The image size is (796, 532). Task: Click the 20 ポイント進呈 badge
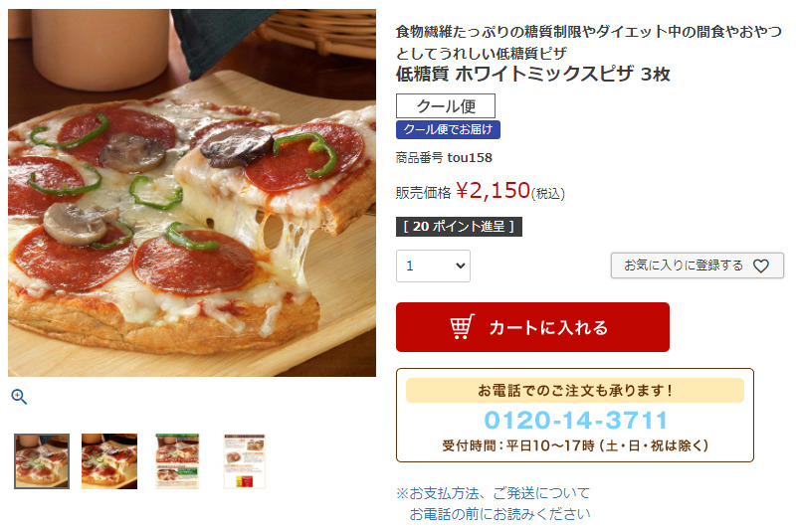(x=459, y=226)
